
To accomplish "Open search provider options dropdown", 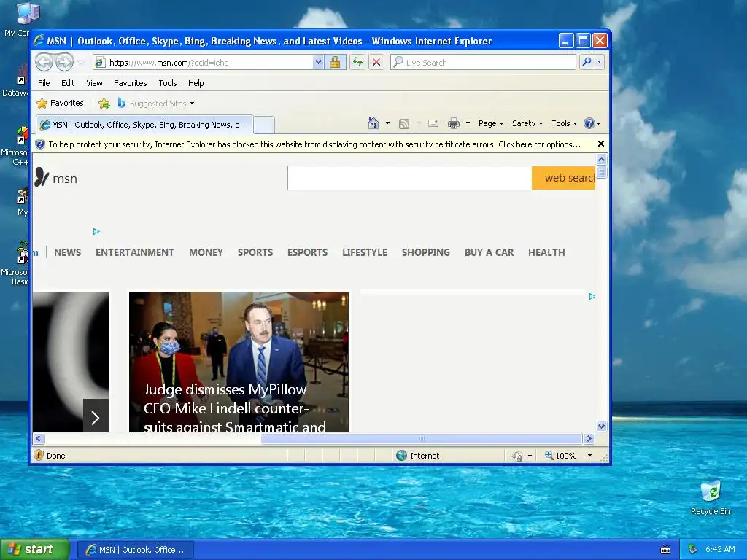I will click(x=600, y=62).
